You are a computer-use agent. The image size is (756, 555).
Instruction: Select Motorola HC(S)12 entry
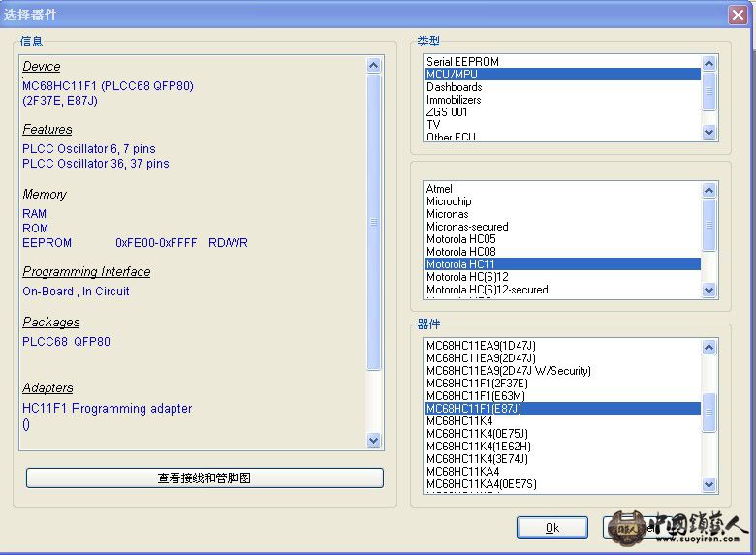click(x=562, y=277)
